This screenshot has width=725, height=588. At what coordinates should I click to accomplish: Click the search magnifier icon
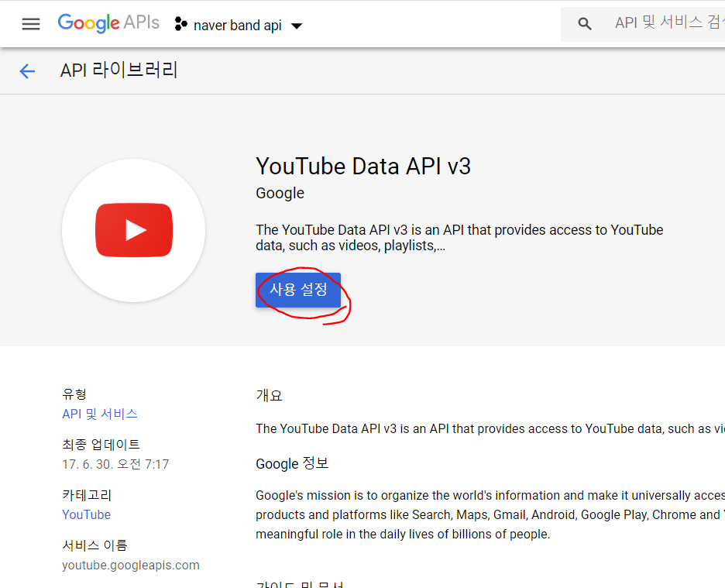[585, 24]
